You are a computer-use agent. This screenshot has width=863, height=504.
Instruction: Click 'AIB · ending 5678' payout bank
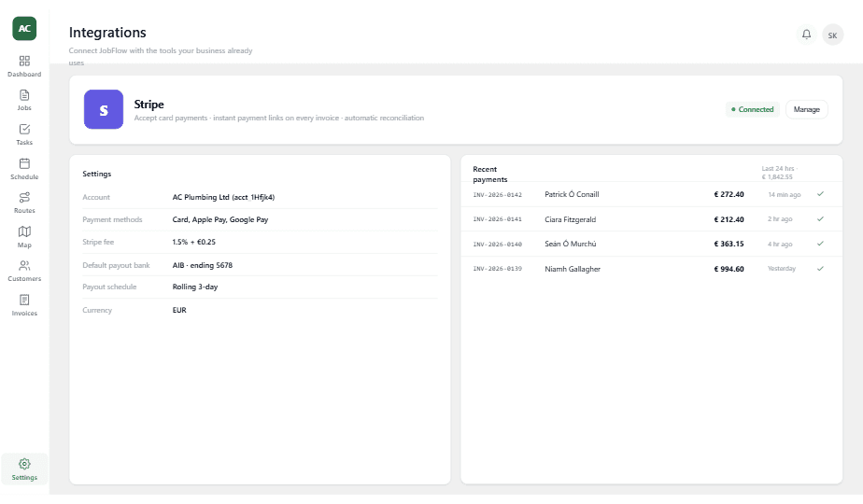coord(203,265)
